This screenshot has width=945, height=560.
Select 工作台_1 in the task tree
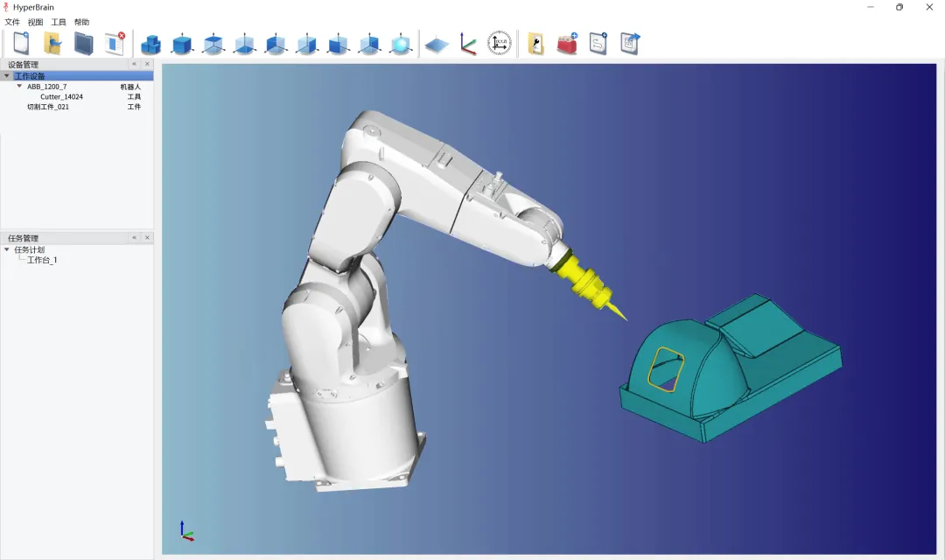(x=42, y=260)
